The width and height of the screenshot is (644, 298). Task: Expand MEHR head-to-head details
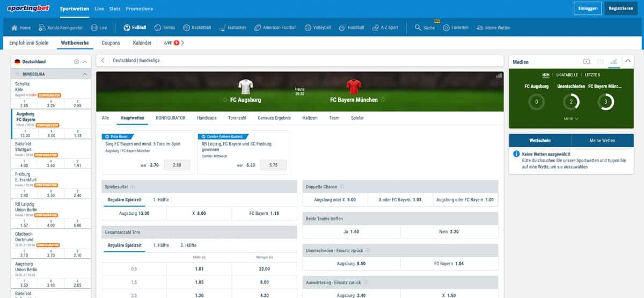coord(571,119)
